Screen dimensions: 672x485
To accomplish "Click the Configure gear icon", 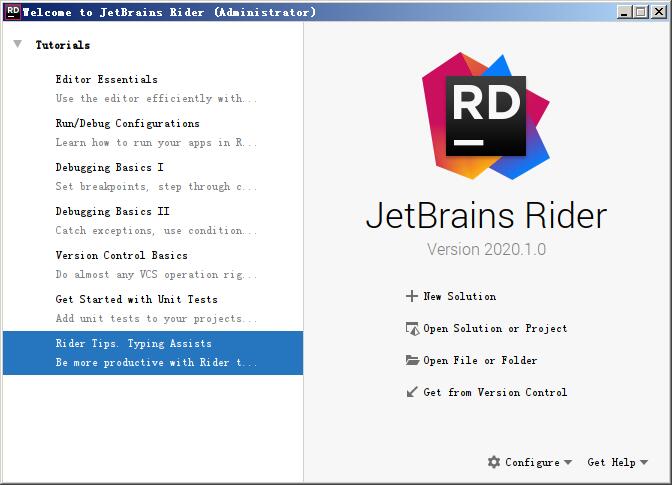I will pyautogui.click(x=494, y=462).
